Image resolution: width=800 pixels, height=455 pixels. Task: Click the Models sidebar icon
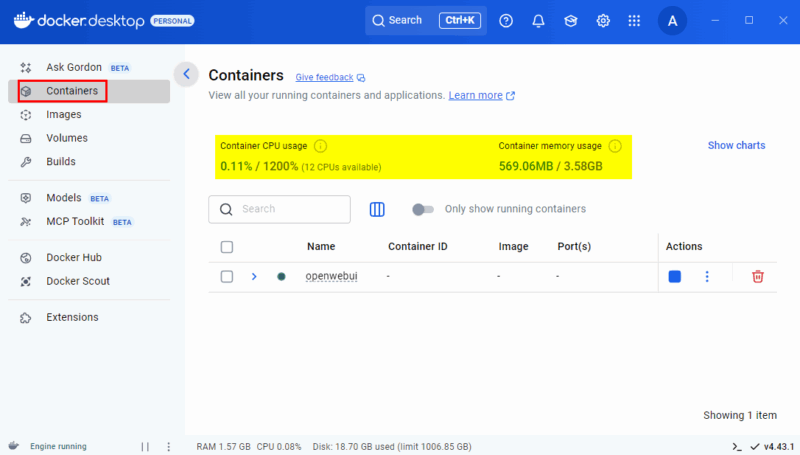tap(26, 198)
